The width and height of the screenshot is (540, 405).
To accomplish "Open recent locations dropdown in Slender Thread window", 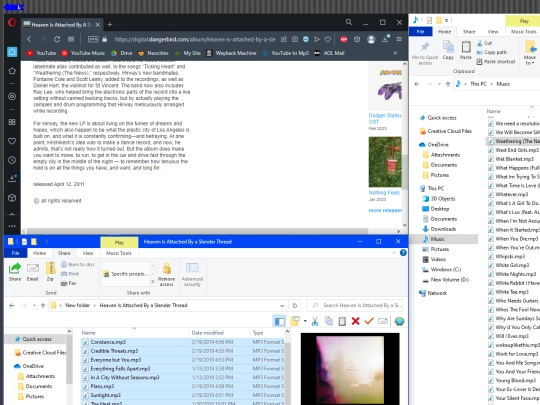I will [34, 305].
